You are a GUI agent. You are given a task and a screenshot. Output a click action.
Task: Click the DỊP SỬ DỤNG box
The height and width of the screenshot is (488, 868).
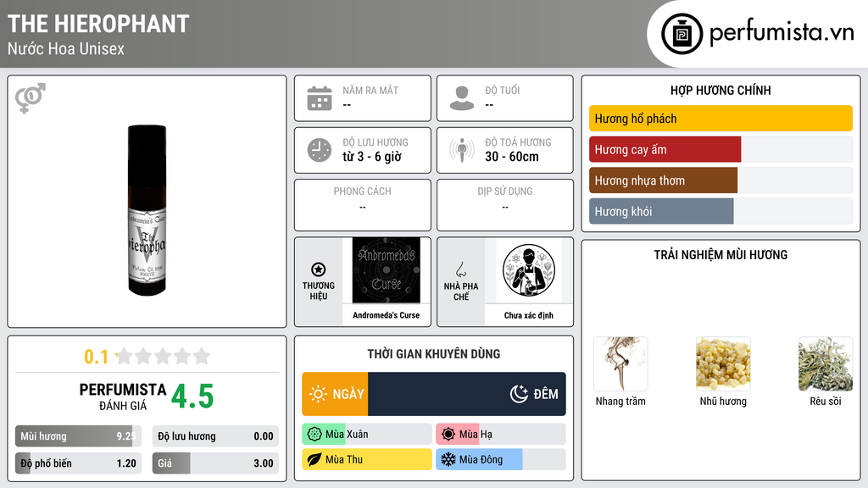(x=505, y=205)
